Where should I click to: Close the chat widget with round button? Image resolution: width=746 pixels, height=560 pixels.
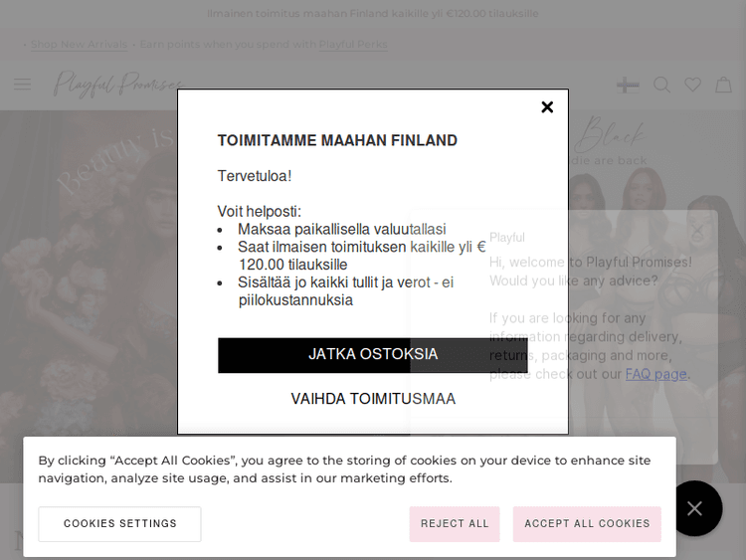coord(694,508)
